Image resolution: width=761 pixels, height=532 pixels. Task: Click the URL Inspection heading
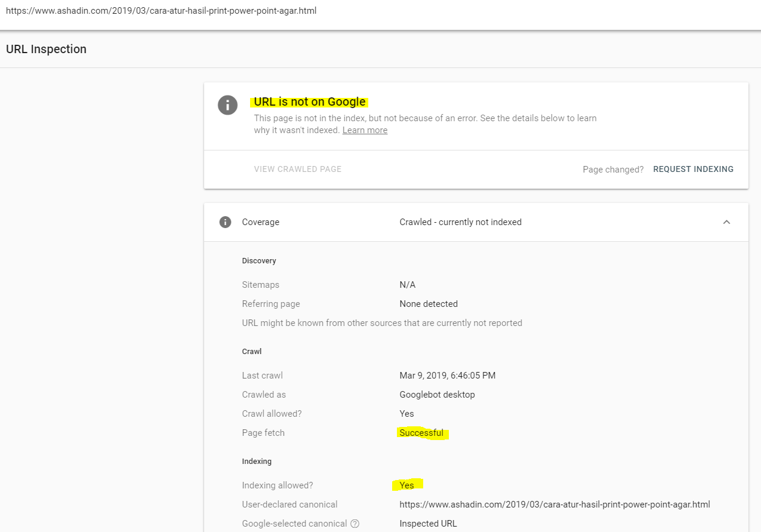46,49
